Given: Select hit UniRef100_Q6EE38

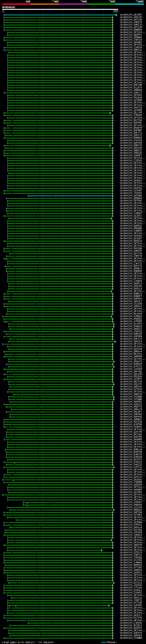Looking at the screenshot, I should tap(131, 394).
